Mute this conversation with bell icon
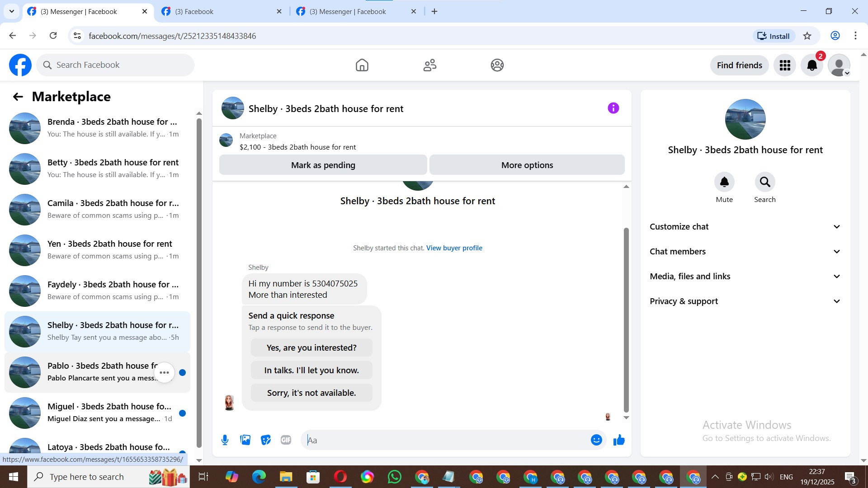Screen dimensions: 868x488 click(724, 182)
